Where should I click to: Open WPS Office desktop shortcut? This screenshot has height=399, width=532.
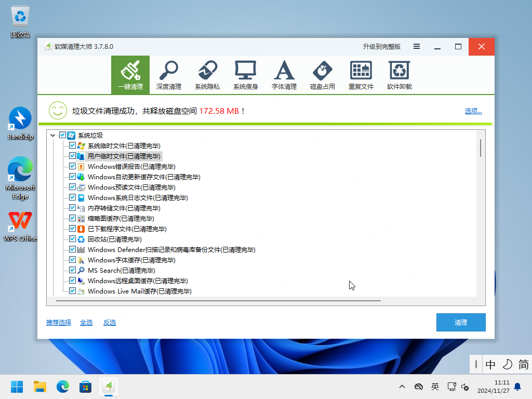pos(20,227)
